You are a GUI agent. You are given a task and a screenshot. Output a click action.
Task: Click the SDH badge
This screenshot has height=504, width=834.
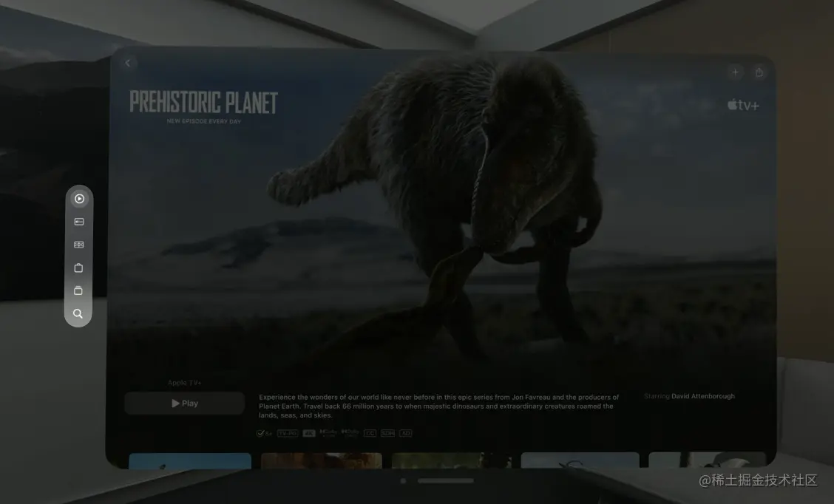[387, 433]
